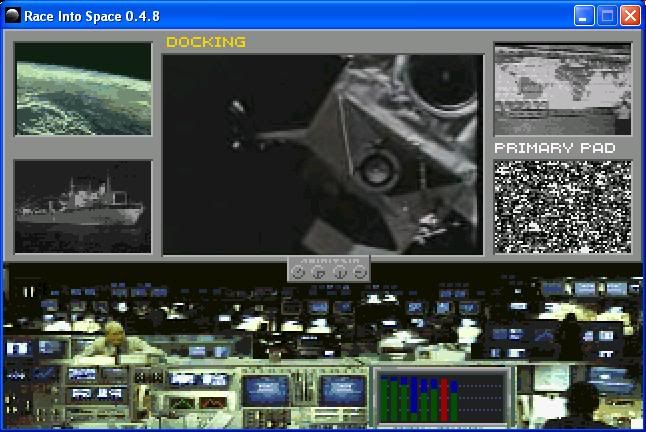Click the world map tracking display

(x=562, y=89)
